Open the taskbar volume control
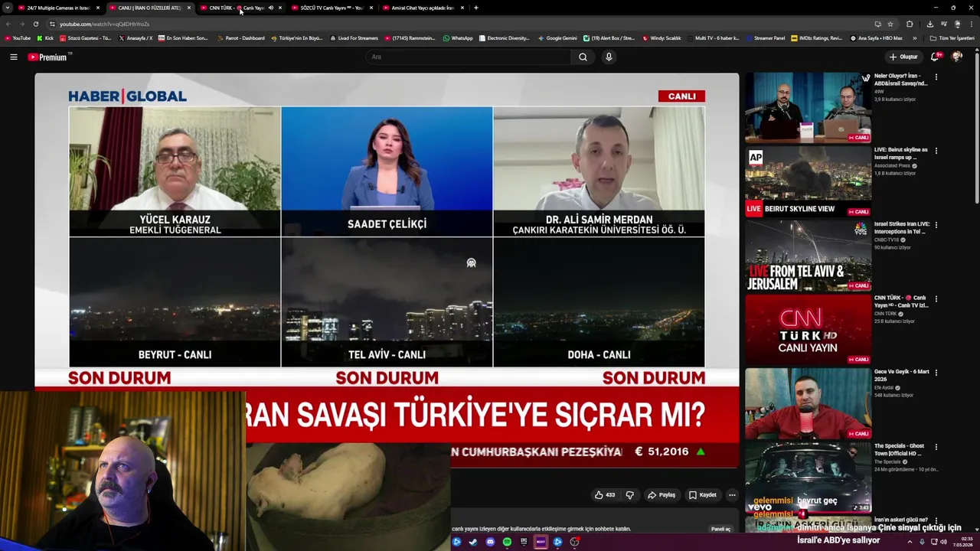Image resolution: width=980 pixels, height=551 pixels. click(944, 542)
